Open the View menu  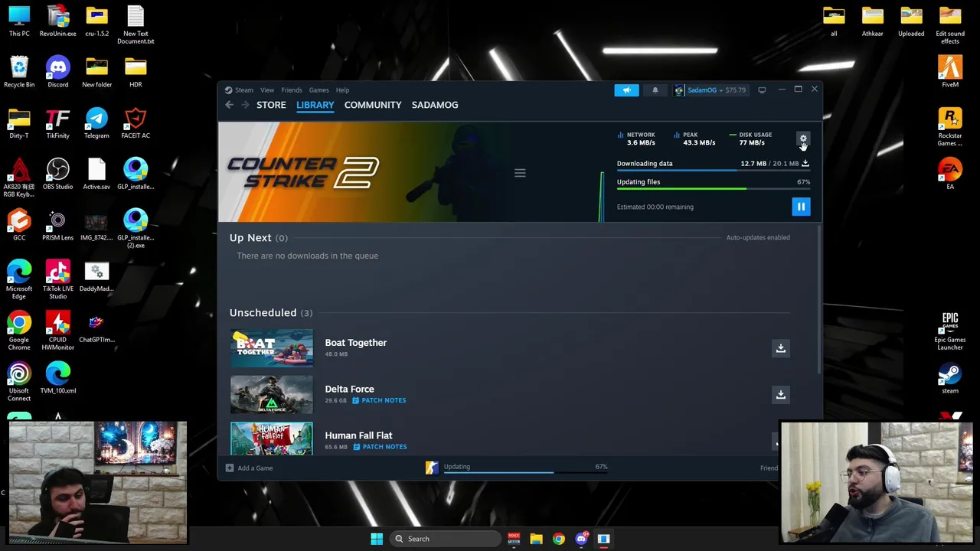pyautogui.click(x=266, y=90)
